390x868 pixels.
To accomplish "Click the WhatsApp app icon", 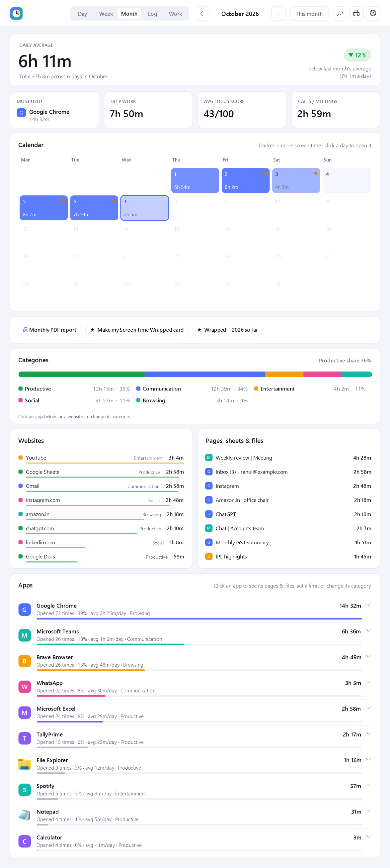I will click(x=25, y=687).
